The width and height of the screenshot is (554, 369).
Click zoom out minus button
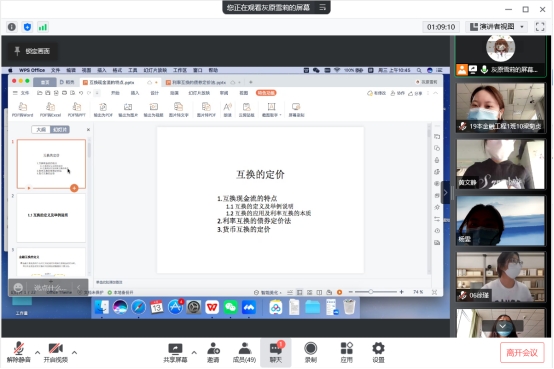(350, 292)
